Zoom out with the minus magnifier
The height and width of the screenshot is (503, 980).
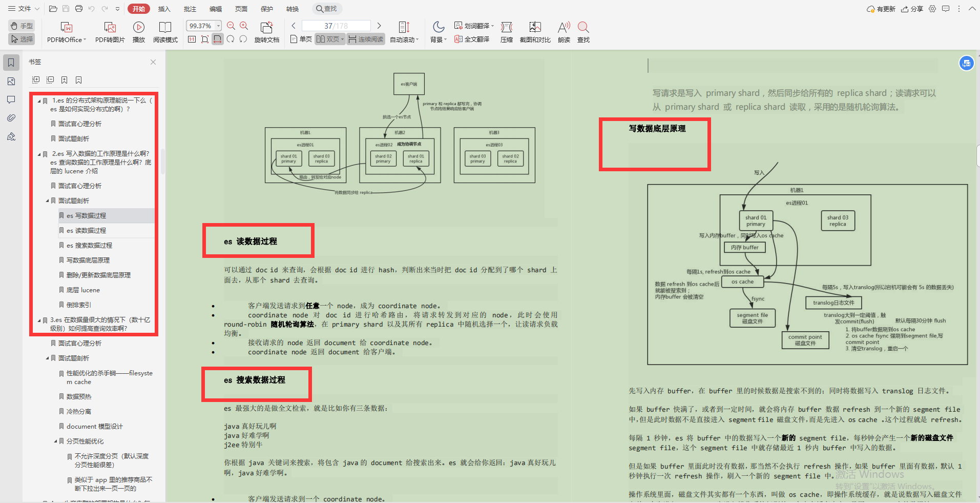click(231, 26)
